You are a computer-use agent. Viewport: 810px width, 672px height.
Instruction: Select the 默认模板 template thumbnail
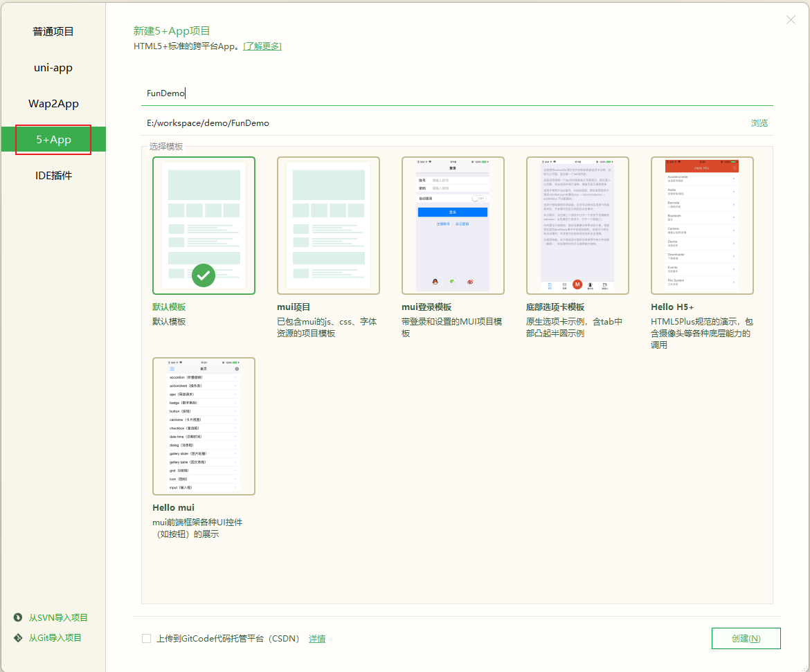click(x=204, y=226)
